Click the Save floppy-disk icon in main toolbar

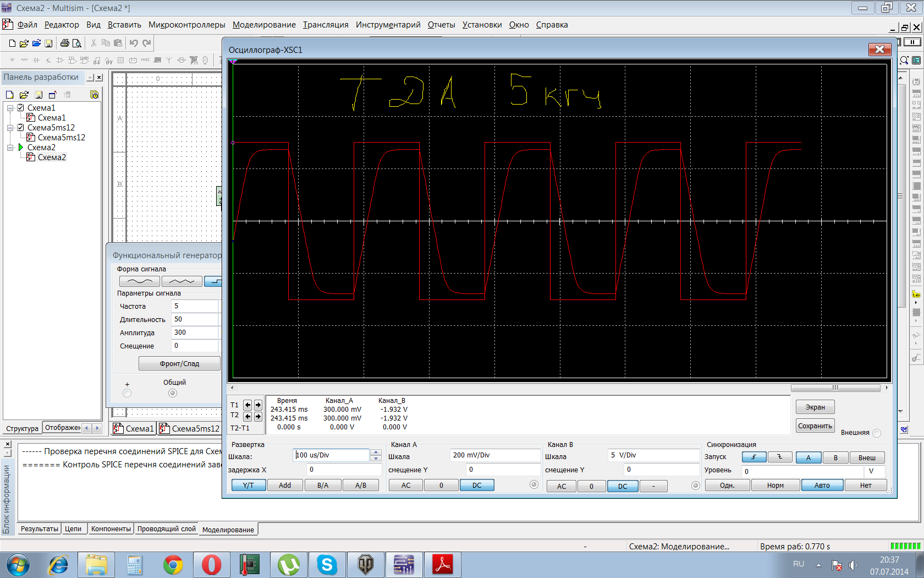[48, 43]
